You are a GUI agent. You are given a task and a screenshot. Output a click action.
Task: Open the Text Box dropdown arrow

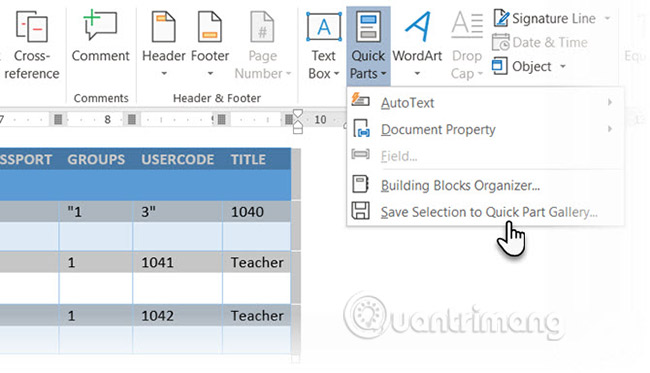pyautogui.click(x=336, y=74)
